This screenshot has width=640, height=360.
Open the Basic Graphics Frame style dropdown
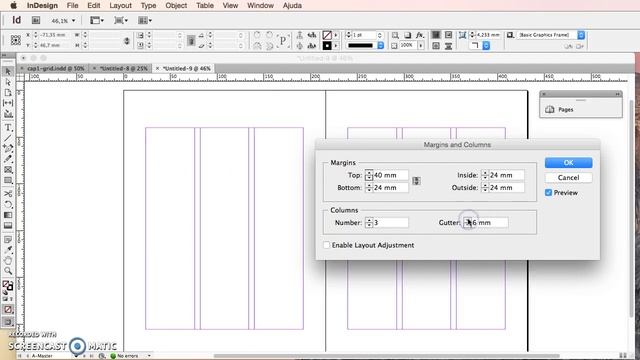pos(581,35)
